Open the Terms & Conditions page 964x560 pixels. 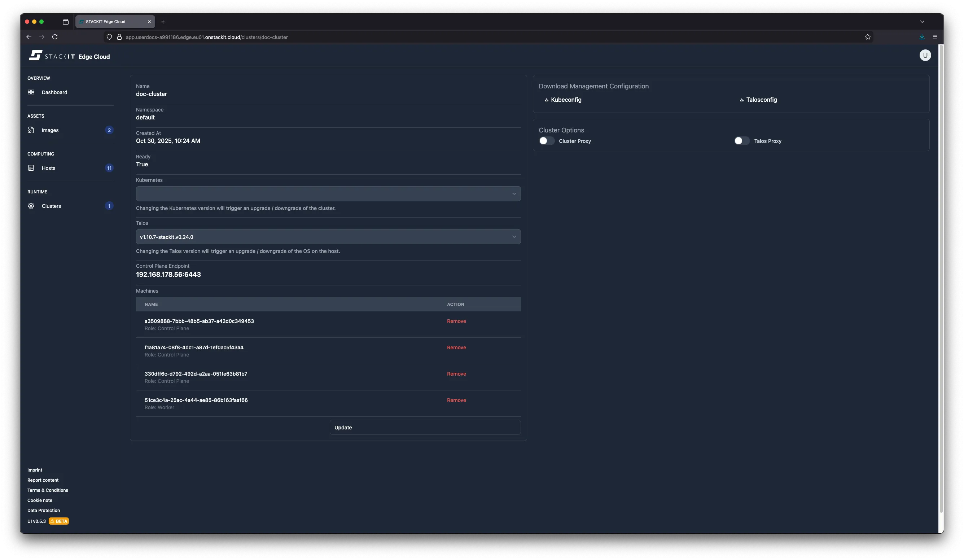(x=47, y=490)
